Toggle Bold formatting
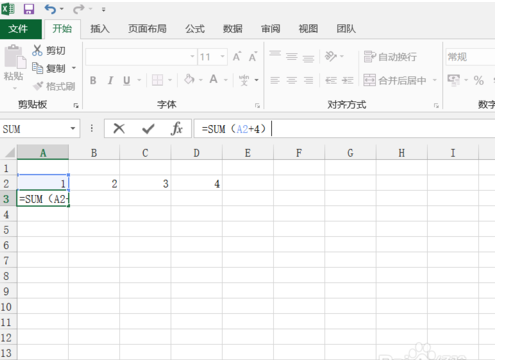 (93, 80)
